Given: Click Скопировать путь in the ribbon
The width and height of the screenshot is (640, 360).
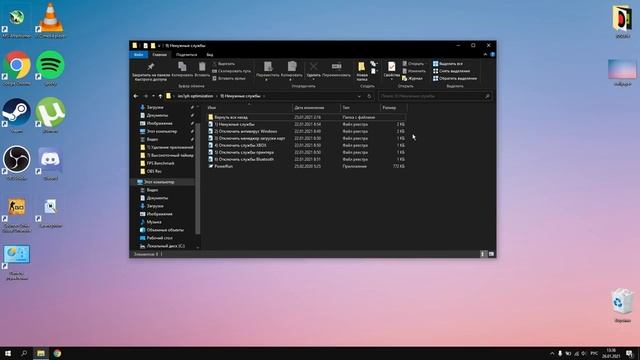Looking at the screenshot, I should 231,71.
